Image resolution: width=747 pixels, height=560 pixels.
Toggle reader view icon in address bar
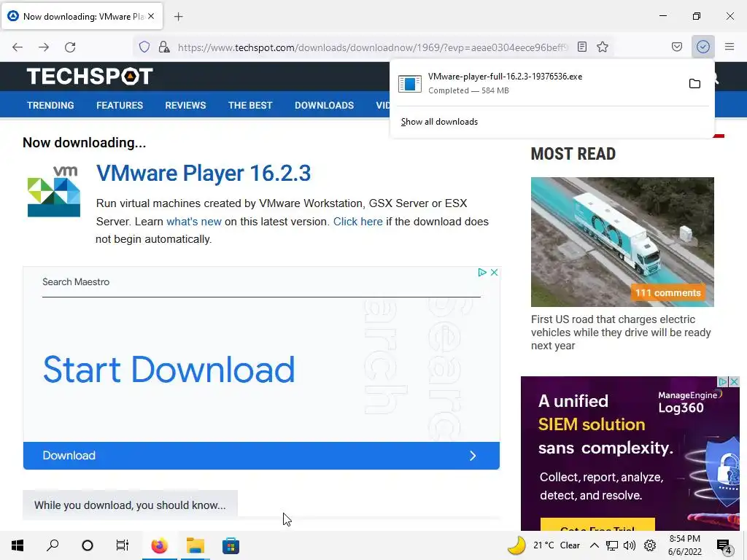point(581,47)
